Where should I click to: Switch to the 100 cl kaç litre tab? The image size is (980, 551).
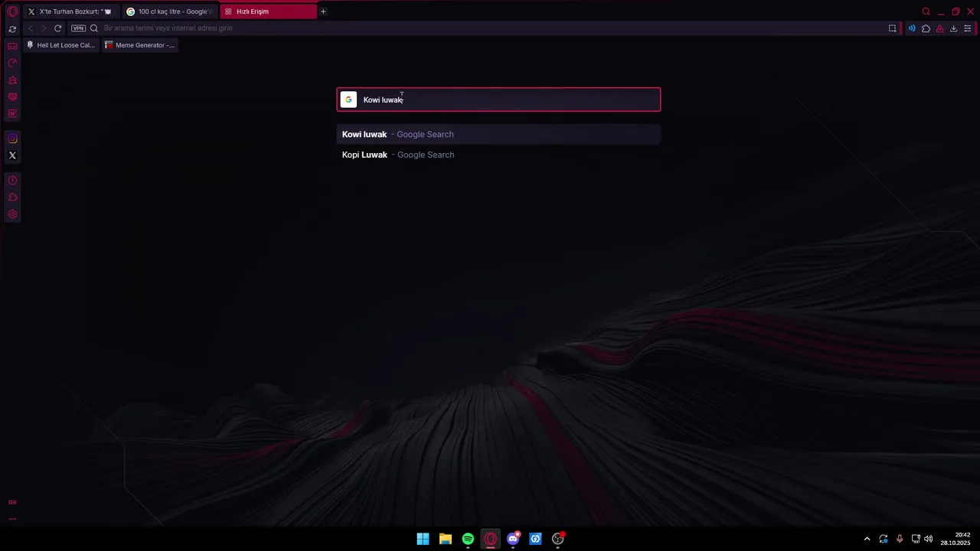(168, 11)
